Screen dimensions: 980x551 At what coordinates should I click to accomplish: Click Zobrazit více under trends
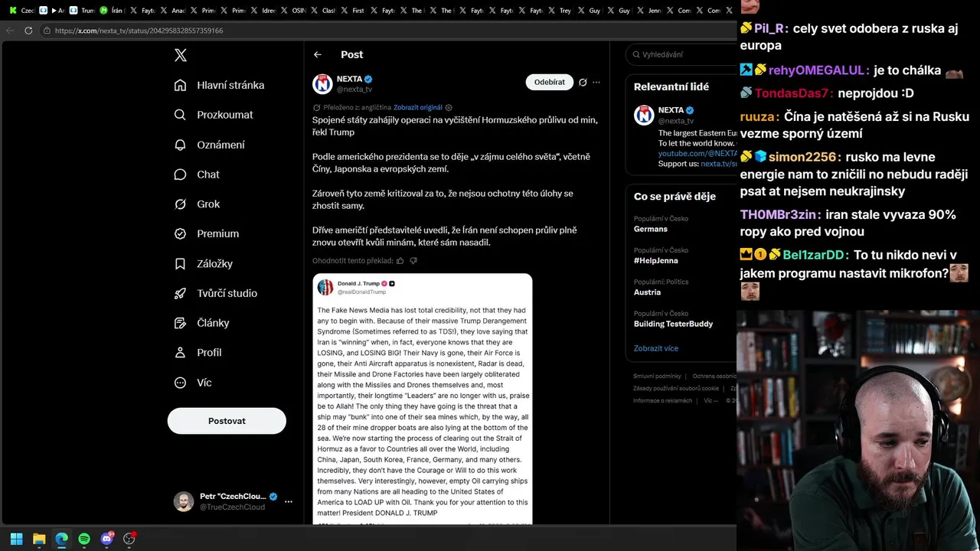point(656,348)
